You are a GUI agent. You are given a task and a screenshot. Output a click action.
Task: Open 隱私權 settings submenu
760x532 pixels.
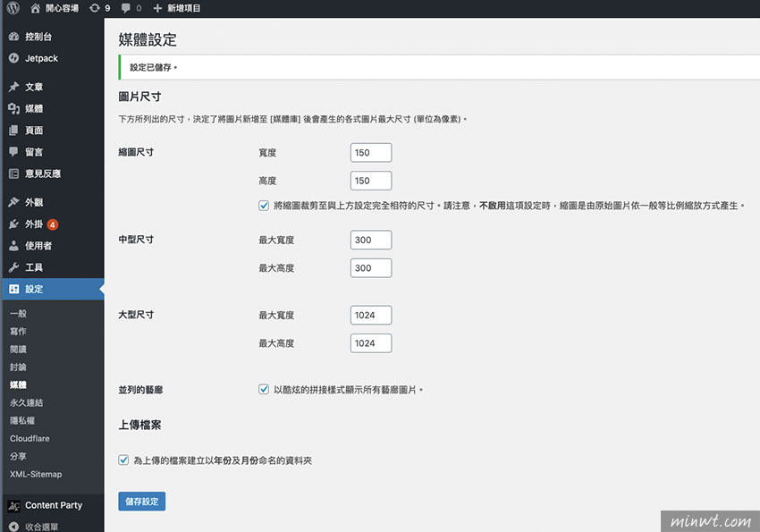pos(22,420)
